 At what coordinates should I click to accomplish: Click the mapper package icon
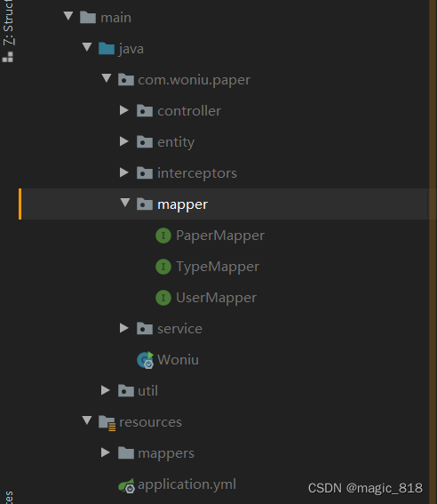click(145, 204)
